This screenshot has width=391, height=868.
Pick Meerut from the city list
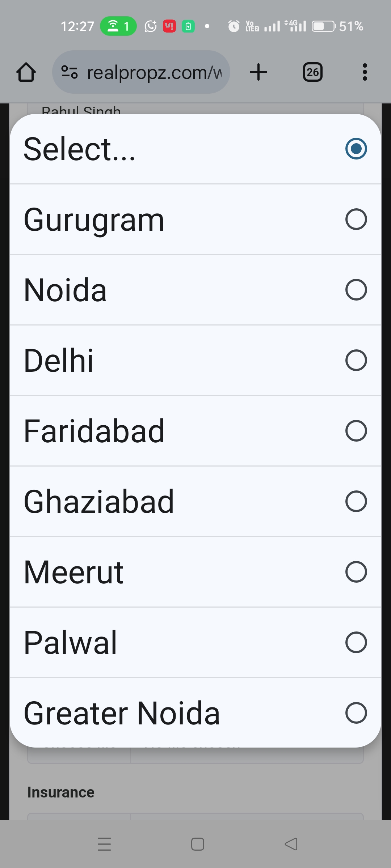pos(195,572)
